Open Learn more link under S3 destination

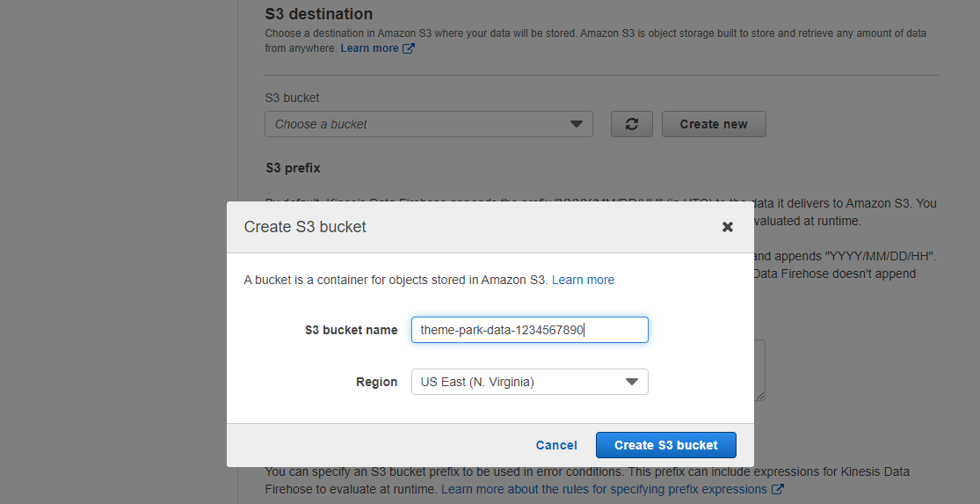pyautogui.click(x=369, y=48)
